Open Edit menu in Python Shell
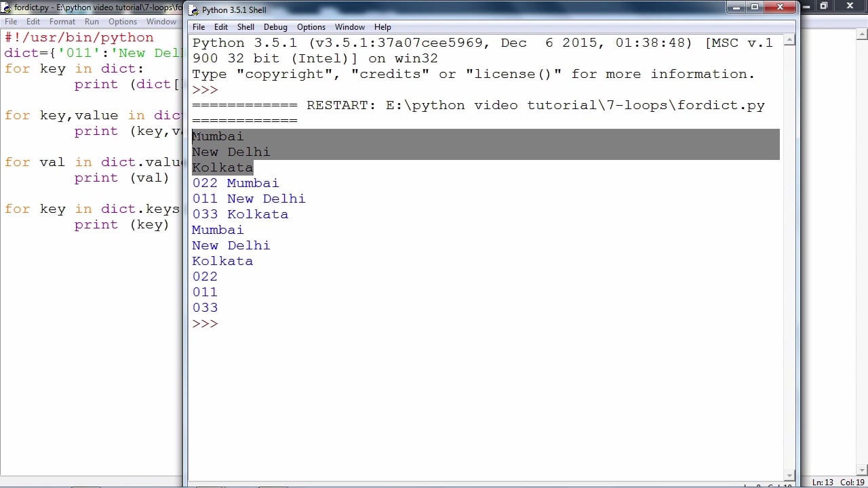This screenshot has height=488, width=868. pyautogui.click(x=221, y=27)
